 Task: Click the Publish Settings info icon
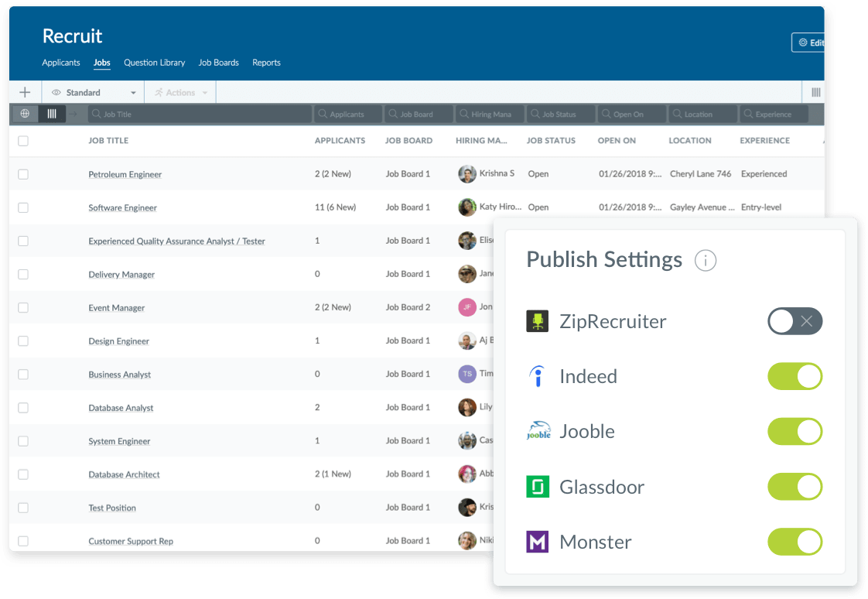point(706,260)
